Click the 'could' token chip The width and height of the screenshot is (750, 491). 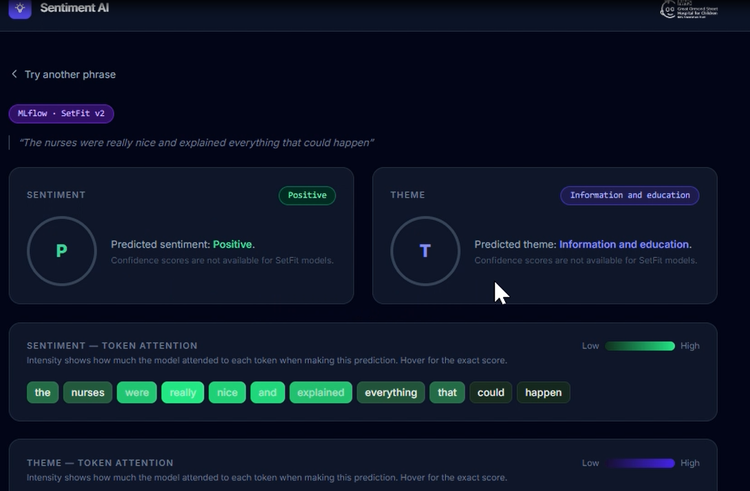click(x=491, y=393)
